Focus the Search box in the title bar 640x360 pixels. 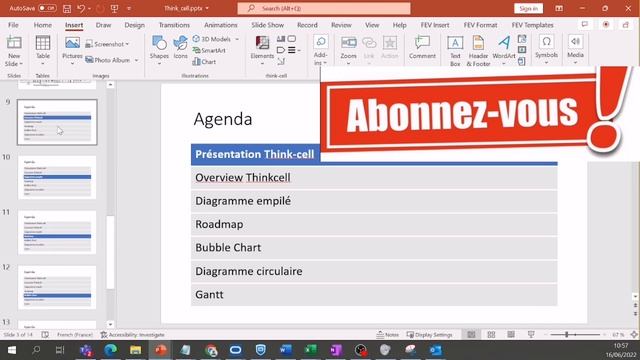(324, 8)
